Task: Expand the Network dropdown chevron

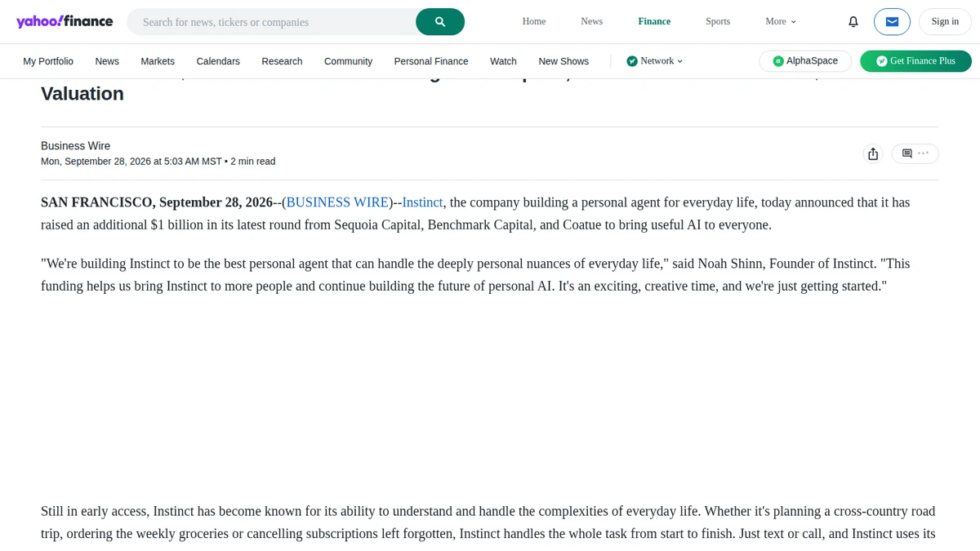Action: pos(679,61)
